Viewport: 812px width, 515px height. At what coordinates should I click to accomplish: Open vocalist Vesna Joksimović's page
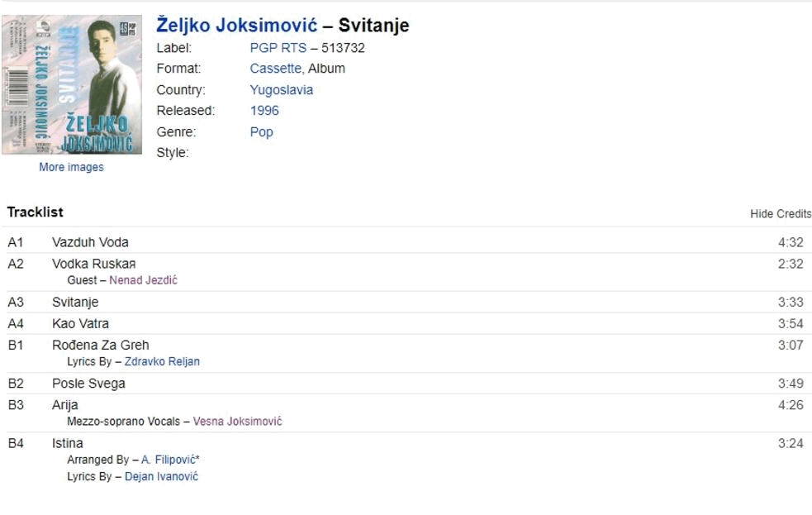tap(238, 422)
